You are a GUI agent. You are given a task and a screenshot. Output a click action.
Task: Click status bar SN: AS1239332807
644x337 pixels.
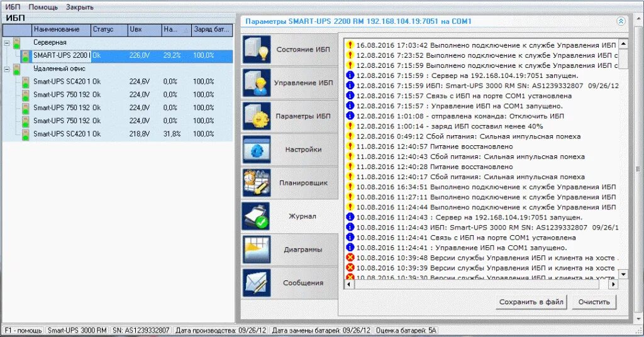[141, 330]
